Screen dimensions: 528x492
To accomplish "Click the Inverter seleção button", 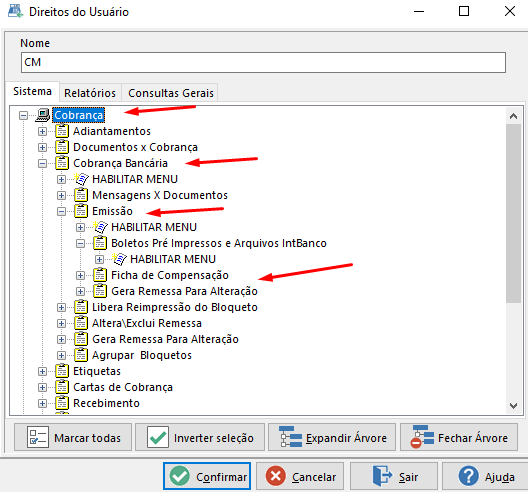I will click(200, 437).
